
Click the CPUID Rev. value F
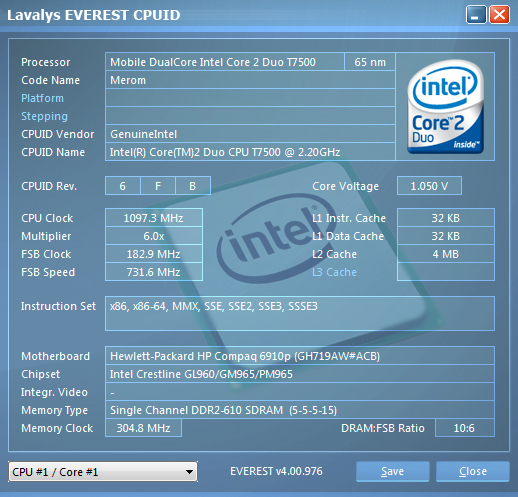[x=158, y=186]
